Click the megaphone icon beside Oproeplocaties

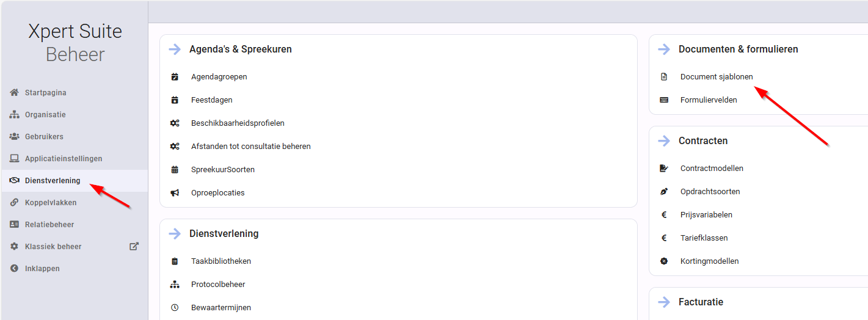click(x=175, y=193)
